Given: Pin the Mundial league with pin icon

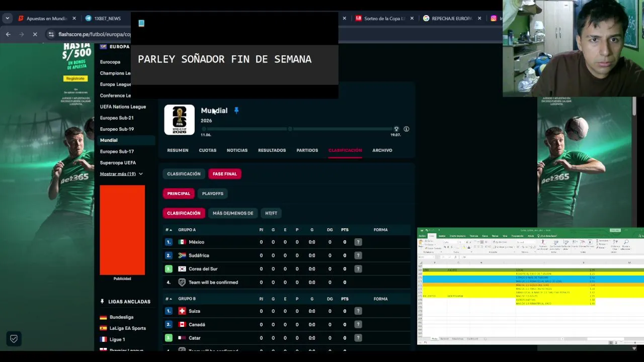Looking at the screenshot, I should (x=236, y=111).
